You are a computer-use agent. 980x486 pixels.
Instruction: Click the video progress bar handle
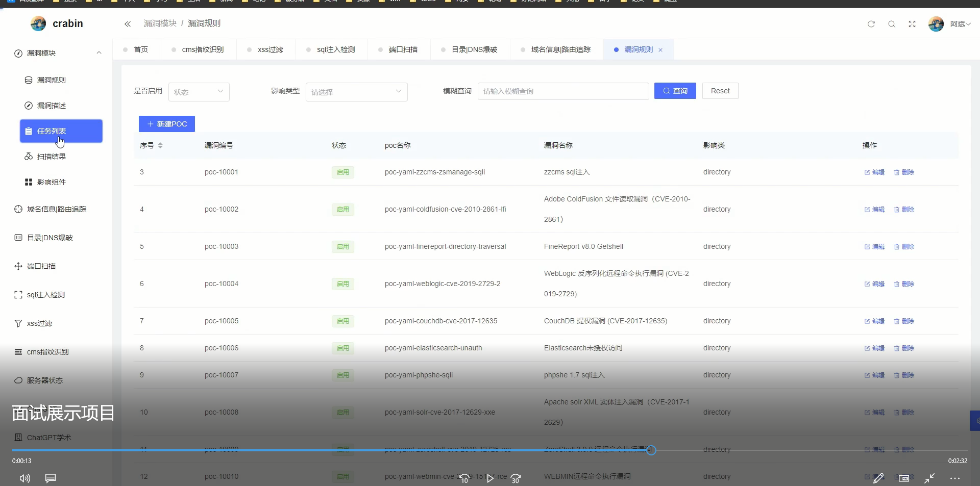coord(651,450)
